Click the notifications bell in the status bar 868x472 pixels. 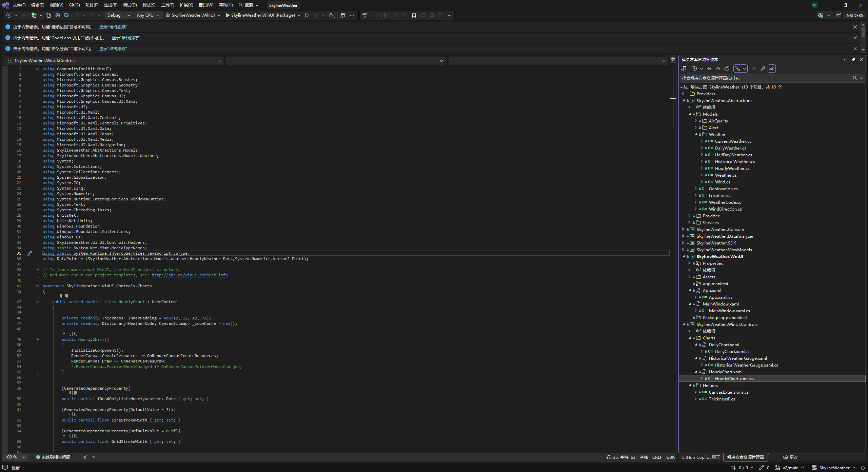pyautogui.click(x=863, y=468)
